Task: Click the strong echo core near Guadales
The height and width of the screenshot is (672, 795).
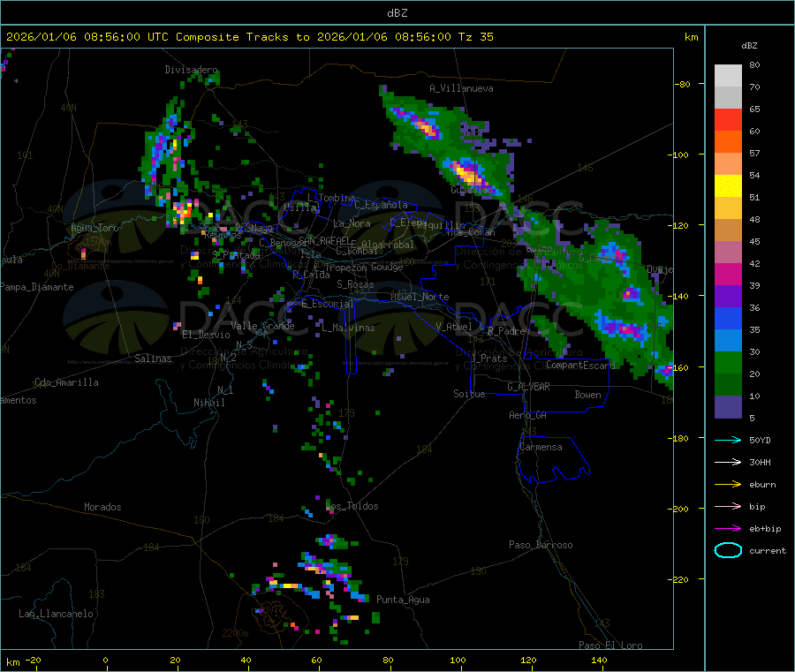Action: 467,172
